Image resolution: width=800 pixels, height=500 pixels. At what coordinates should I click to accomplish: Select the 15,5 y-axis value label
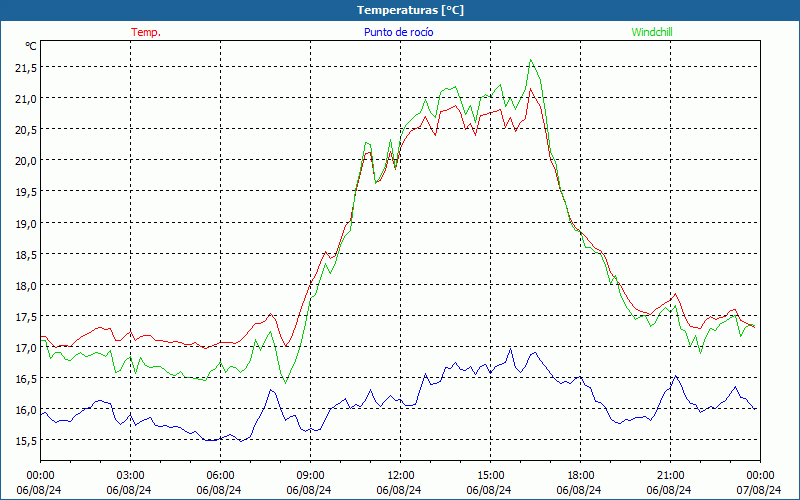click(25, 441)
